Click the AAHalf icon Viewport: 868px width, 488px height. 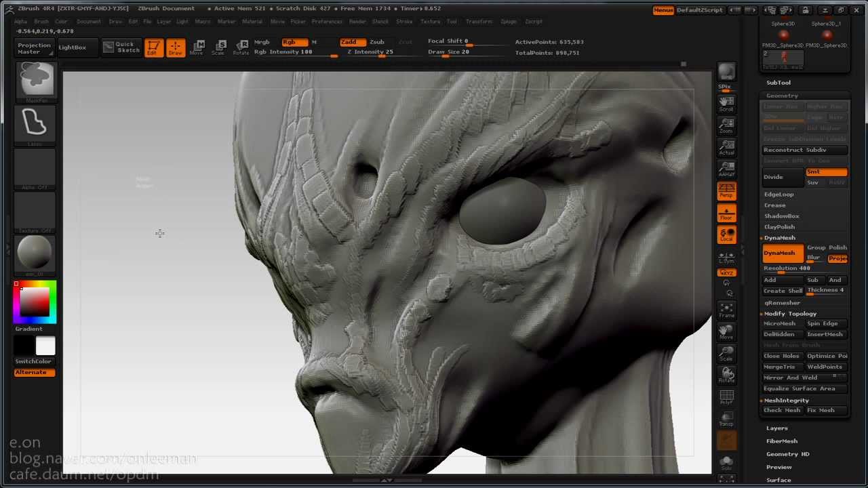[x=726, y=168]
